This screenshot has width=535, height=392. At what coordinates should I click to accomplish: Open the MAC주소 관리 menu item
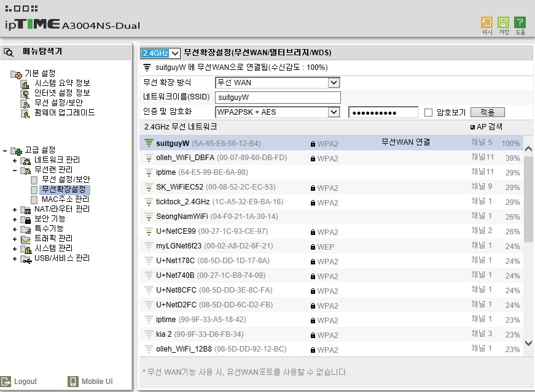[x=65, y=199]
